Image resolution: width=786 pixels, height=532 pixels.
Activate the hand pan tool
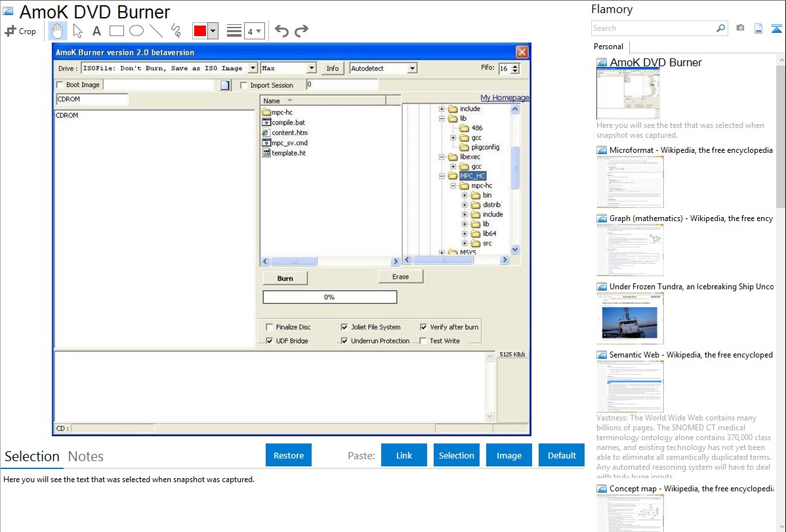point(58,31)
